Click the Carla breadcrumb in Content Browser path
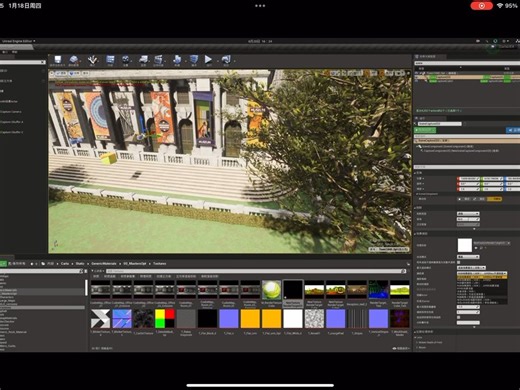 tap(65, 264)
